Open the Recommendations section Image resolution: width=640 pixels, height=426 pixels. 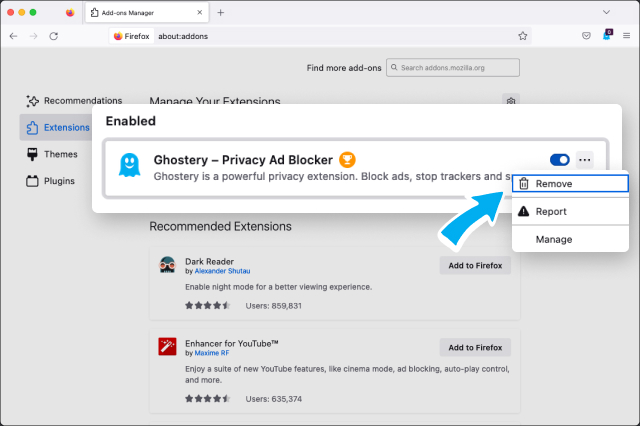(74, 101)
